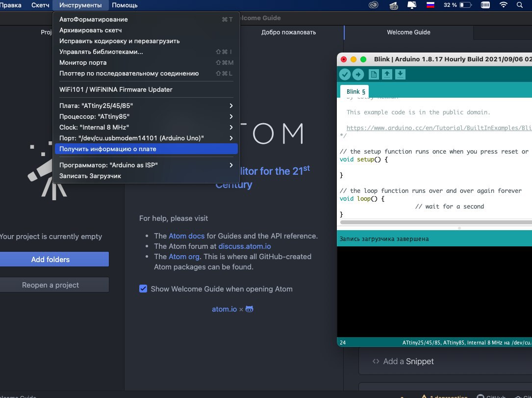532x398 pixels.
Task: Open the Arduino tutorial URL in code
Action: [439, 128]
